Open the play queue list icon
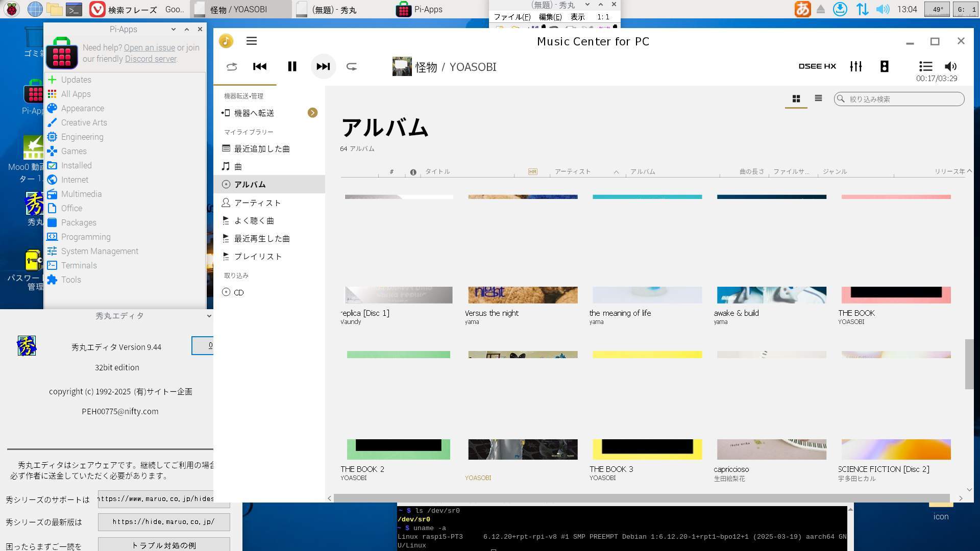 tap(925, 66)
